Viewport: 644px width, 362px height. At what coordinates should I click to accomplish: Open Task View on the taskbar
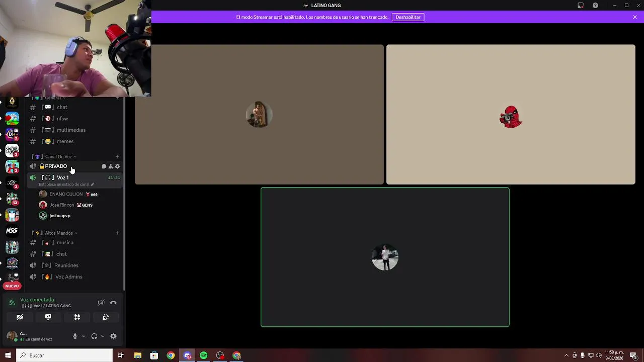[121, 355]
